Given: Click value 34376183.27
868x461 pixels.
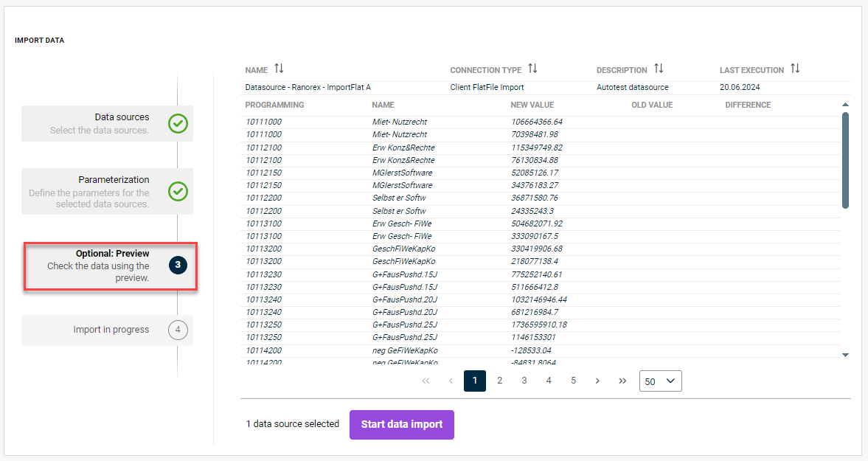Looking at the screenshot, I should [535, 185].
